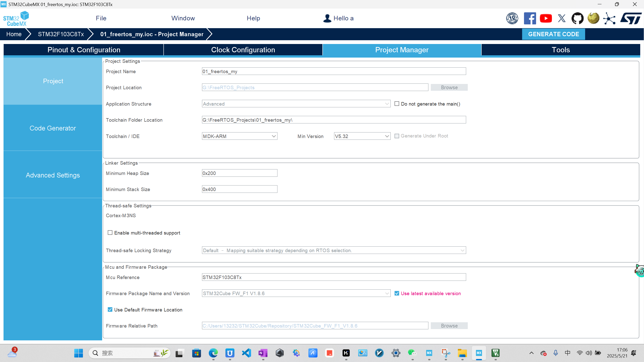Open the File menu
The image size is (644, 362).
101,18
